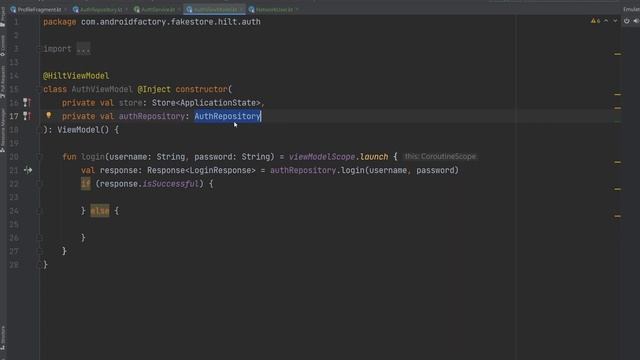Click the highlighted AuthRepository type

227,116
